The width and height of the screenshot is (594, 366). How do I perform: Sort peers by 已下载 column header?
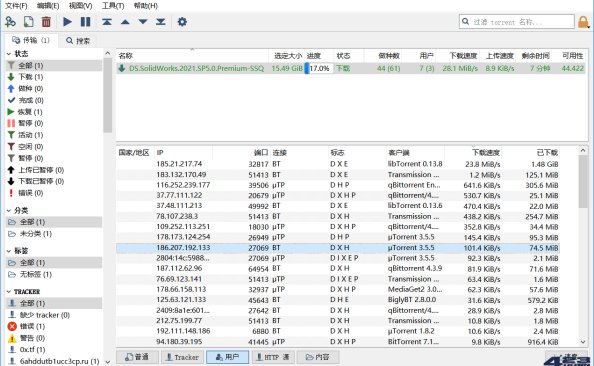point(530,153)
